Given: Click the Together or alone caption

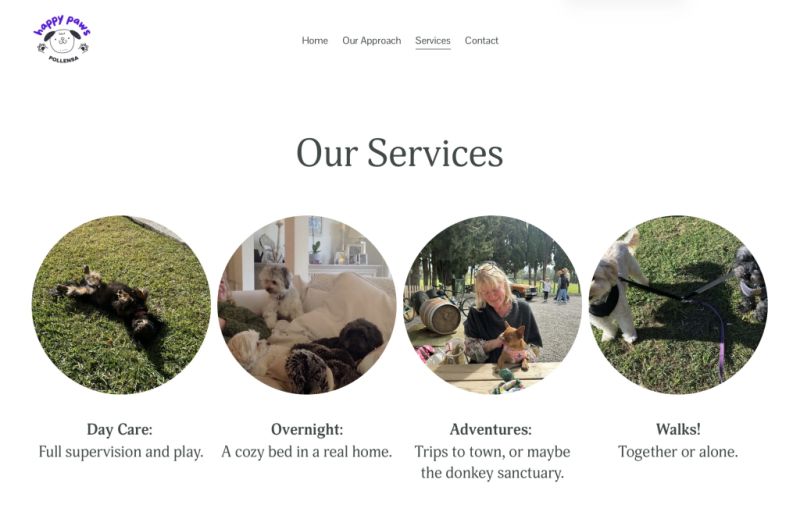Looking at the screenshot, I should click(678, 452).
